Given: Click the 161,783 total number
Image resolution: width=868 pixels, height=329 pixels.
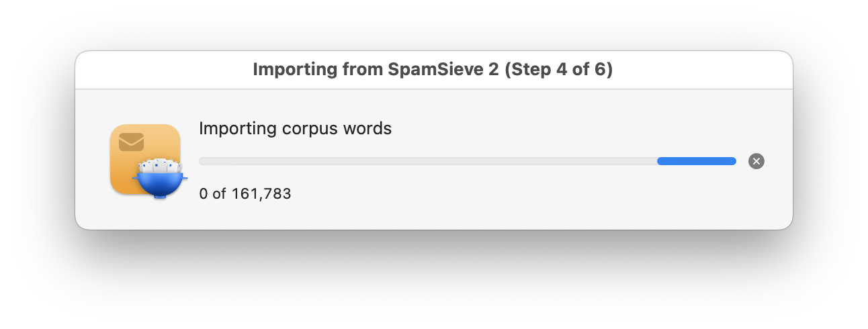Looking at the screenshot, I should tap(261, 194).
